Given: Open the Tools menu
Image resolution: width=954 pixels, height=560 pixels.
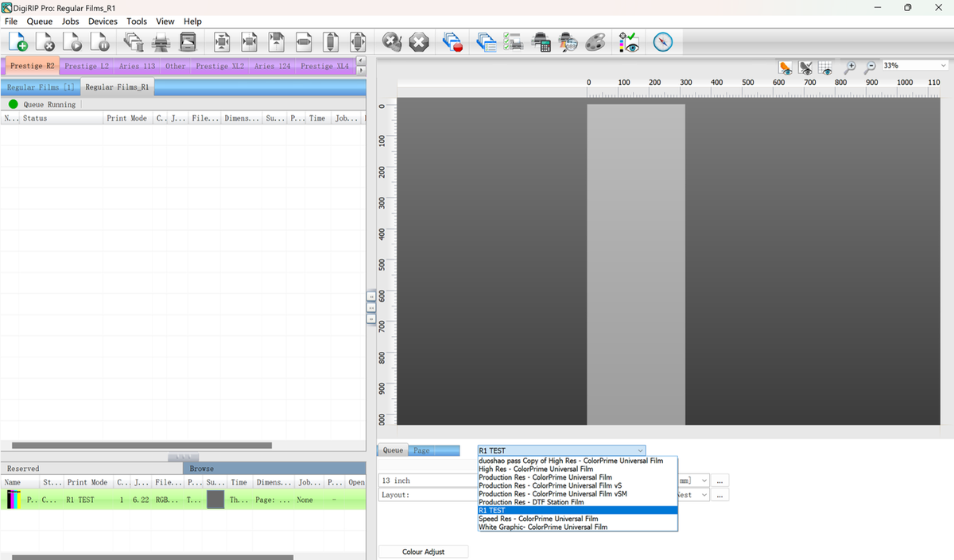Looking at the screenshot, I should (137, 21).
